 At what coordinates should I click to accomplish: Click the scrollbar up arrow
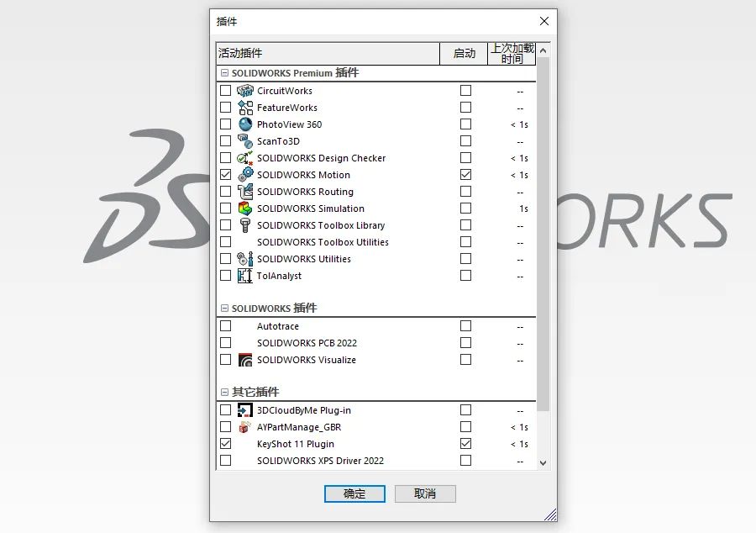(543, 50)
